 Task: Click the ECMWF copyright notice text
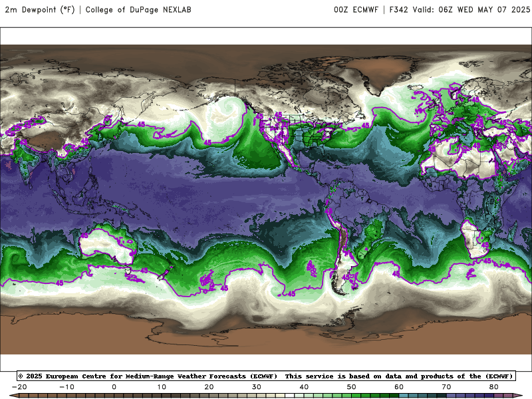267,376
